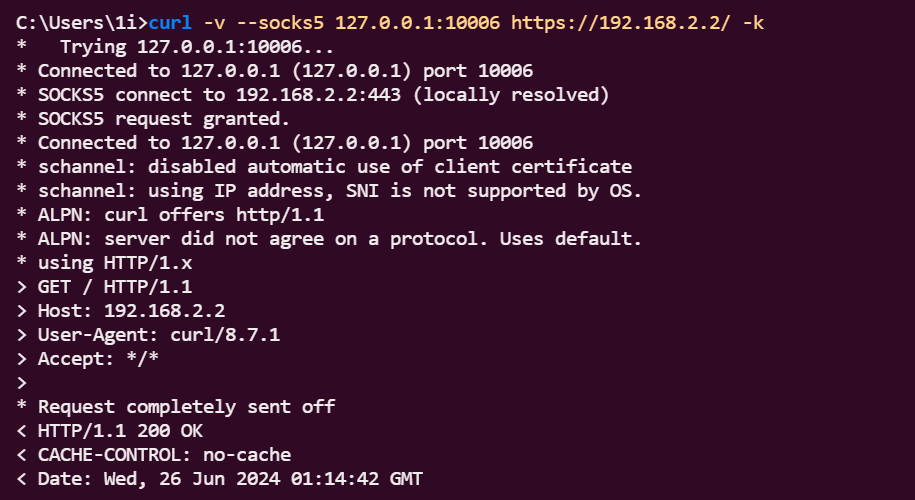Screen dimensions: 915x500
Task: Click the https://192.168.2.2/ URL in the command
Action: point(620,23)
